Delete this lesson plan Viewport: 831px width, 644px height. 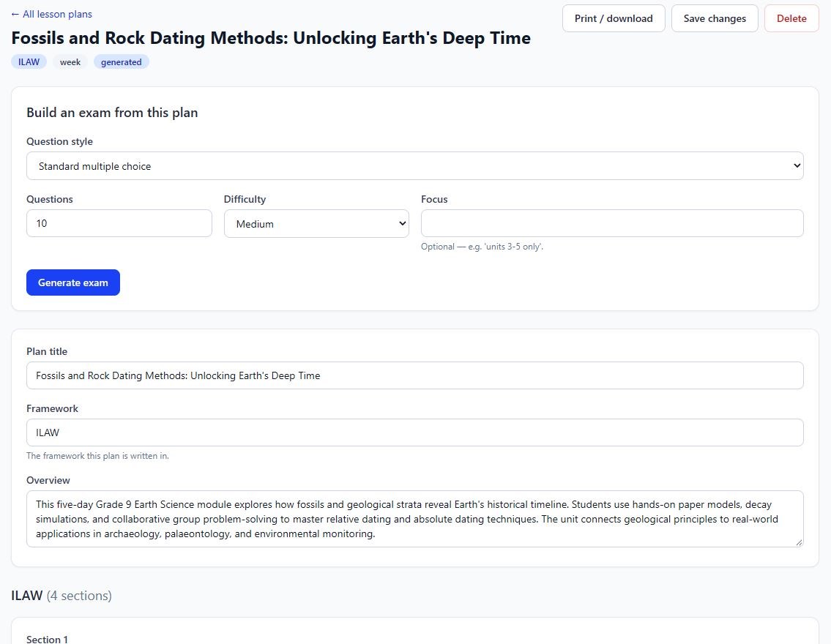click(x=791, y=18)
